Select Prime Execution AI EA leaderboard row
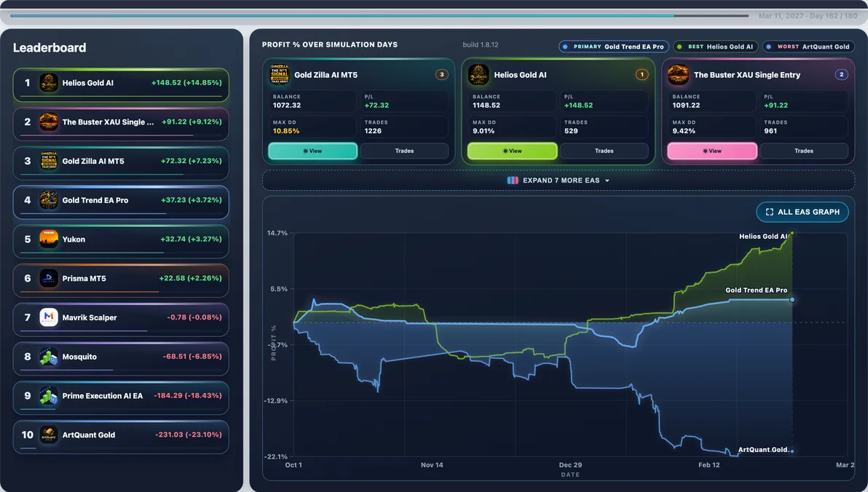The height and width of the screenshot is (492, 868). 121,397
